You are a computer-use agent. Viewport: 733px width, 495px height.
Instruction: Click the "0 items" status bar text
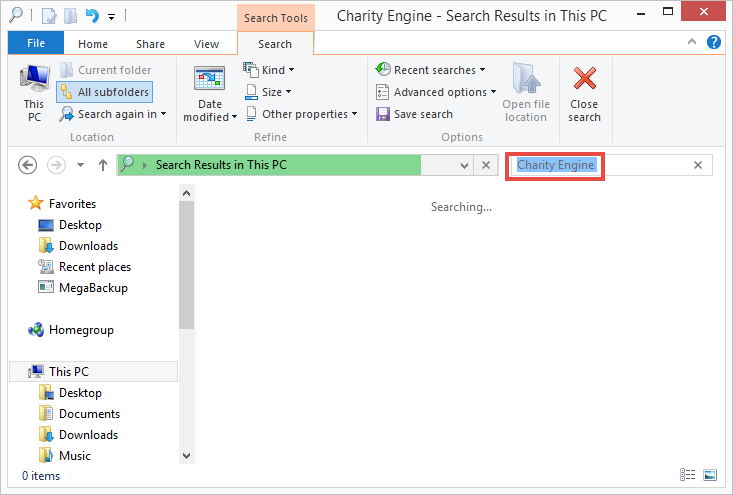[41, 475]
